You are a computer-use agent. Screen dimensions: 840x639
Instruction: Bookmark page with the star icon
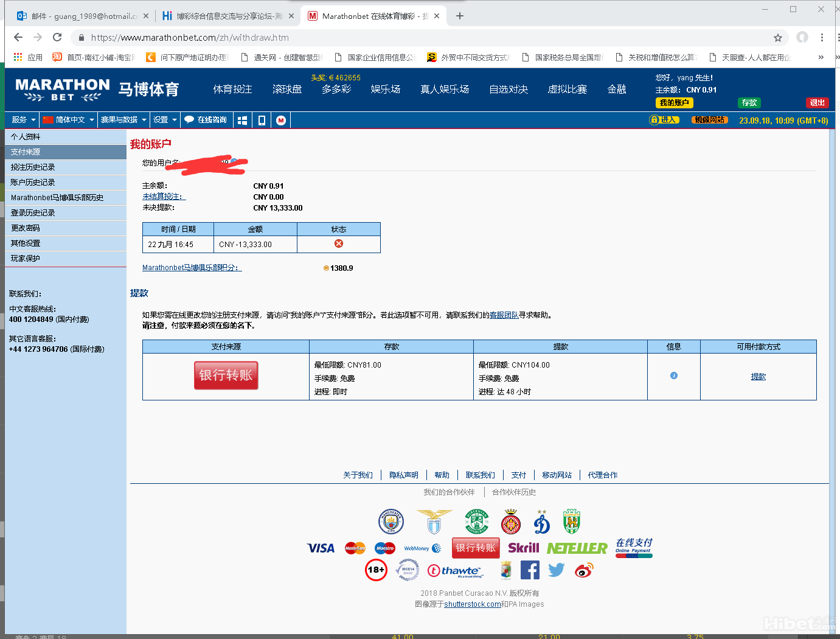(777, 38)
